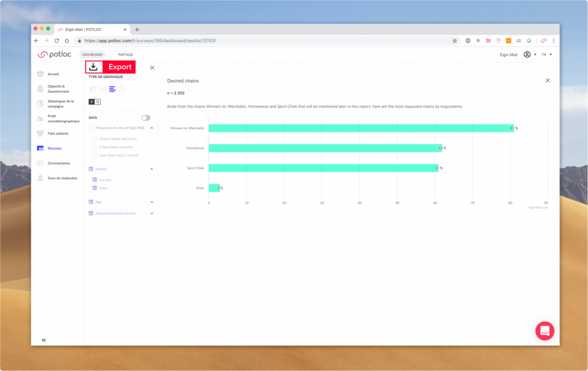Image resolution: width=588 pixels, height=371 pixels.
Task: Uncheck the Gender checkbox
Action: coord(91,169)
